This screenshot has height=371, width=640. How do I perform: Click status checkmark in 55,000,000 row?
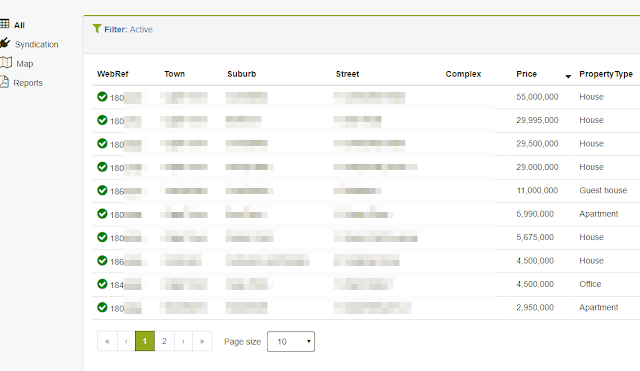(x=102, y=97)
